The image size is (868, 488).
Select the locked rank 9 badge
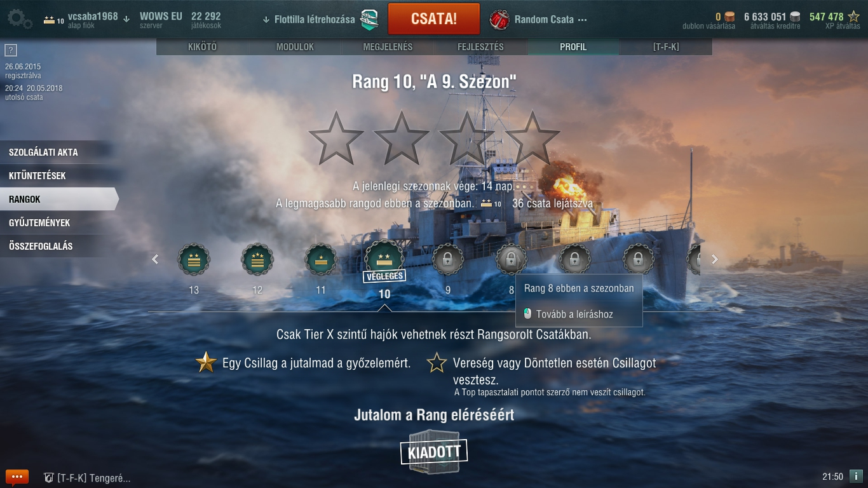click(448, 259)
